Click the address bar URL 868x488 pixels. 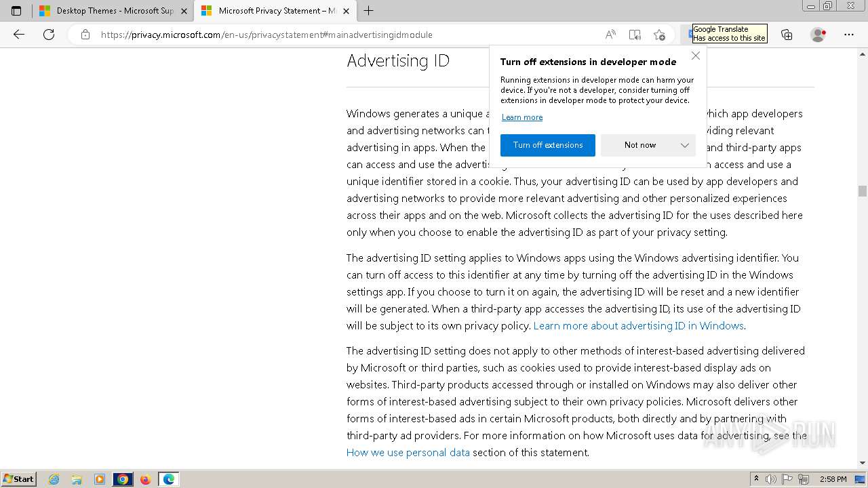coord(267,35)
